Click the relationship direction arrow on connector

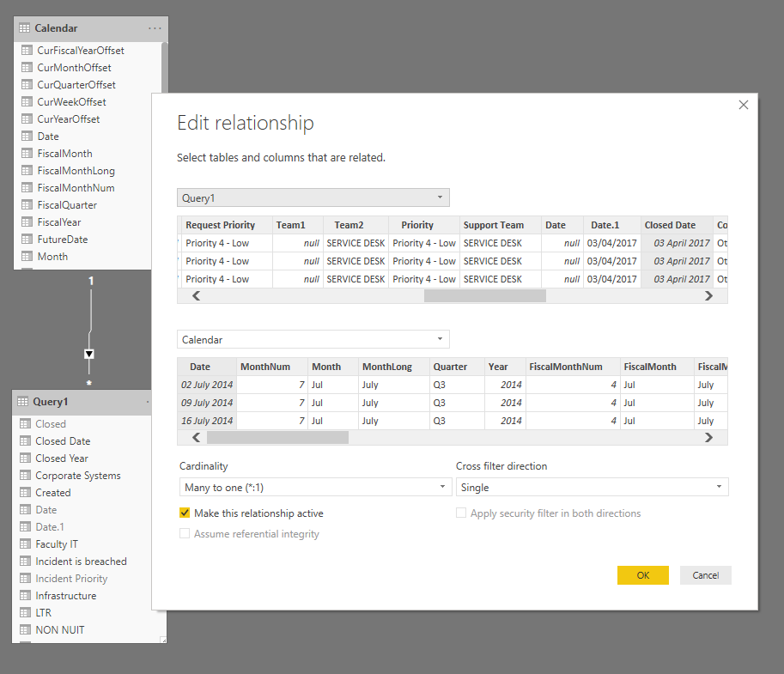coord(89,354)
